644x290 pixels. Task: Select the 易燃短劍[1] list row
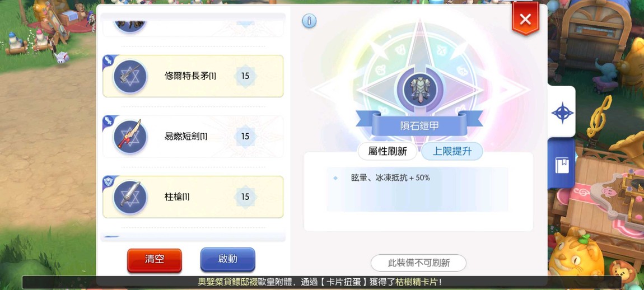193,137
